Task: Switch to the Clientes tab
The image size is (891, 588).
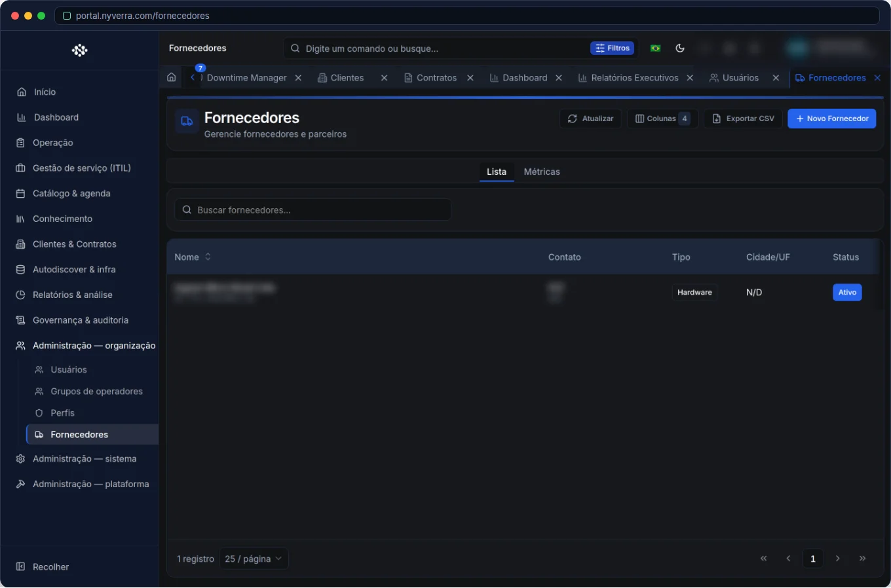Action: coord(341,78)
